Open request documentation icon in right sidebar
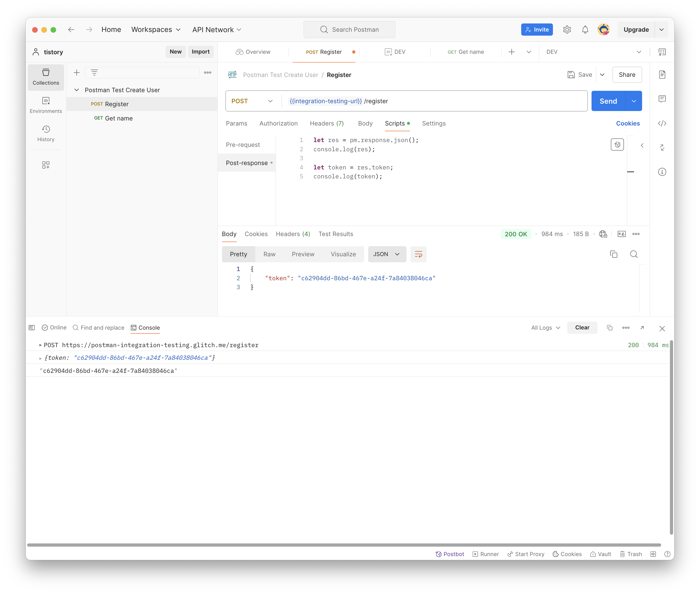This screenshot has width=700, height=594. coord(662,74)
